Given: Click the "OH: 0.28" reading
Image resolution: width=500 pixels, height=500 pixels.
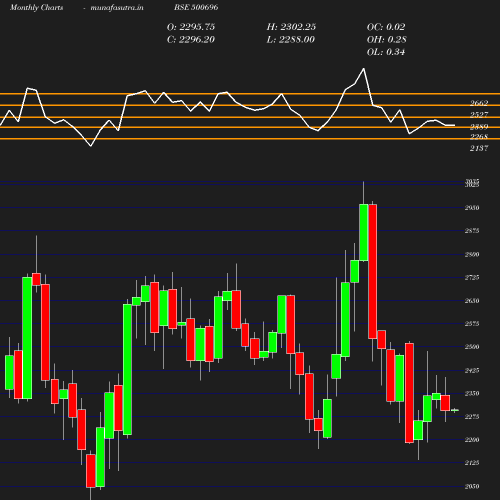Looking at the screenshot, I should click(386, 40).
